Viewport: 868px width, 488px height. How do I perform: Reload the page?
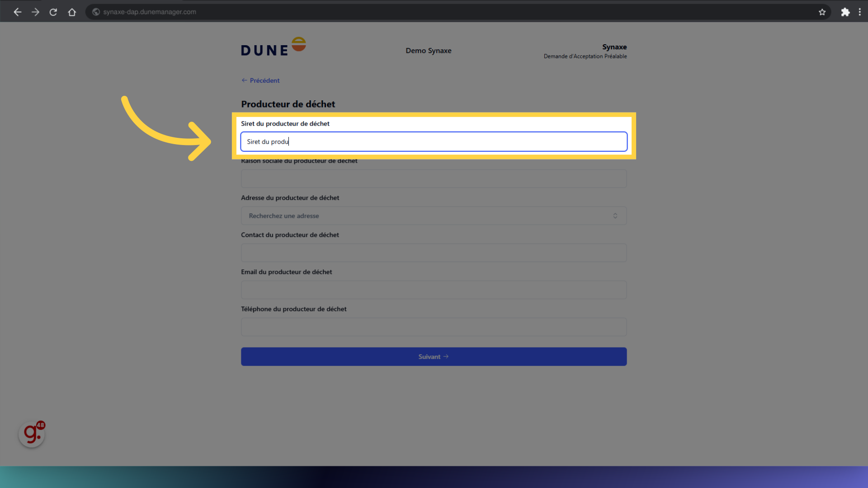[x=53, y=12]
